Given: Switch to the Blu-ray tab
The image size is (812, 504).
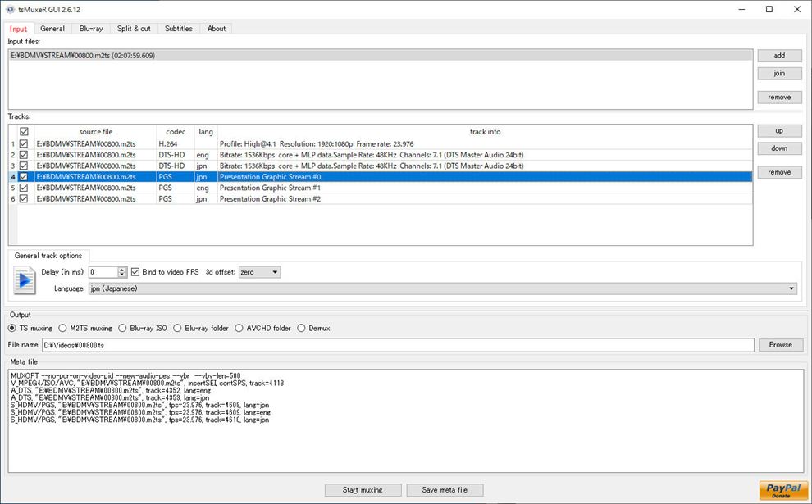Looking at the screenshot, I should (x=91, y=29).
